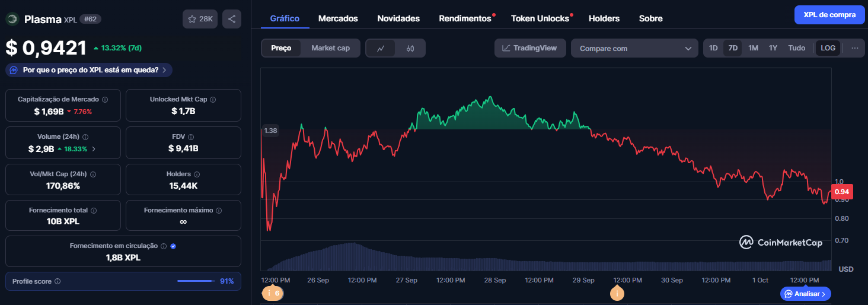Click the XPL de compra button
The image size is (868, 305).
(x=829, y=15)
